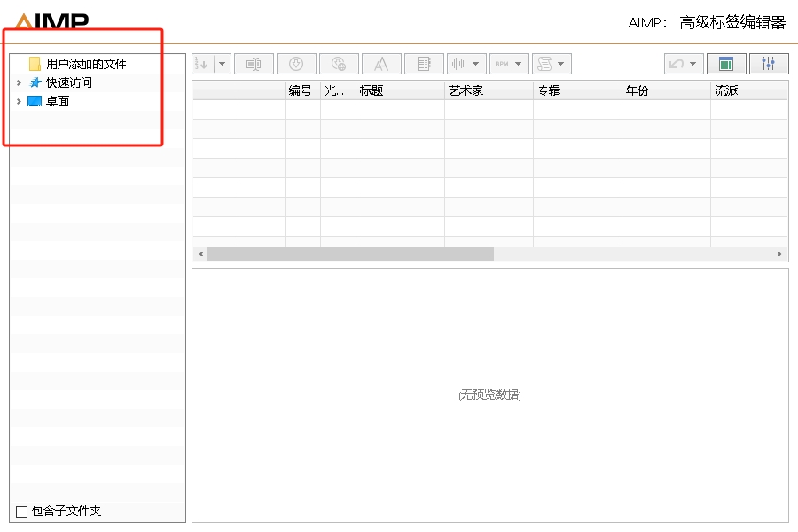The width and height of the screenshot is (798, 532).
Task: Sort by the 标题 column header
Action: pyautogui.click(x=400, y=90)
